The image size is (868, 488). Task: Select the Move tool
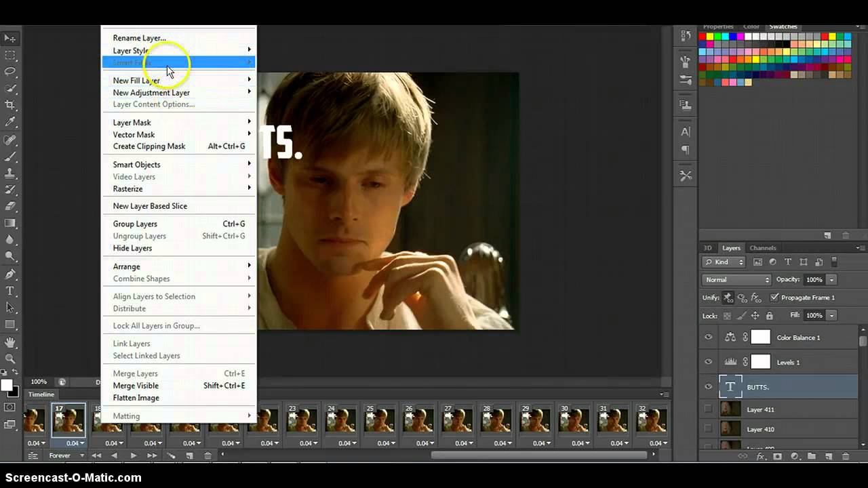pos(10,38)
